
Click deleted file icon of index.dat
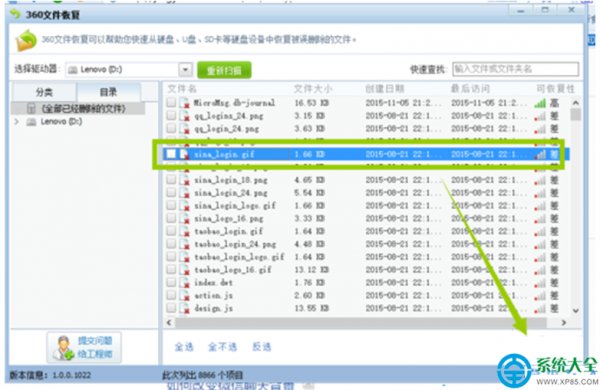coord(185,282)
